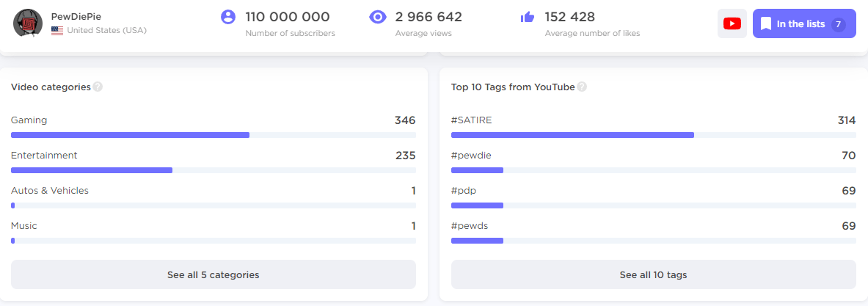The width and height of the screenshot is (868, 306).
Task: Click the Average views caption
Action: pos(423,33)
